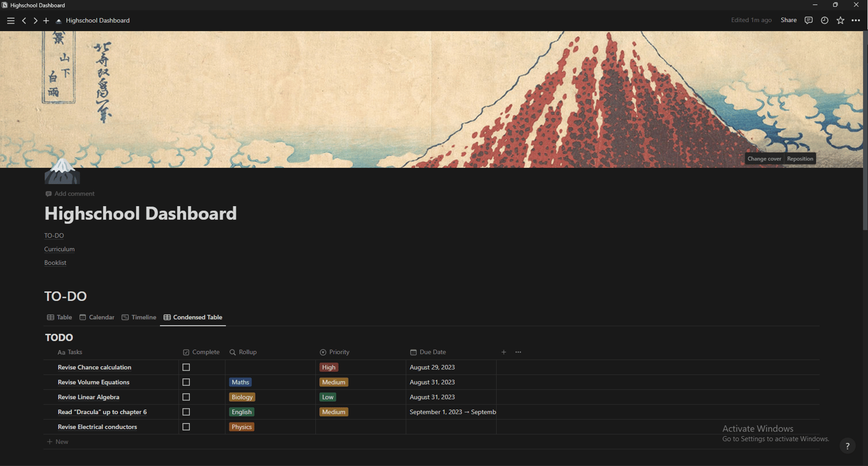868x466 pixels.
Task: Add a new page with the plus icon
Action: tap(46, 20)
